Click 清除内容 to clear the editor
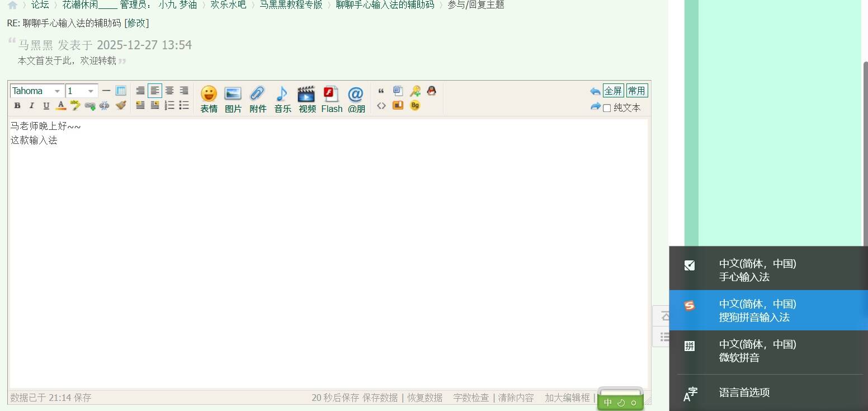 click(x=516, y=398)
